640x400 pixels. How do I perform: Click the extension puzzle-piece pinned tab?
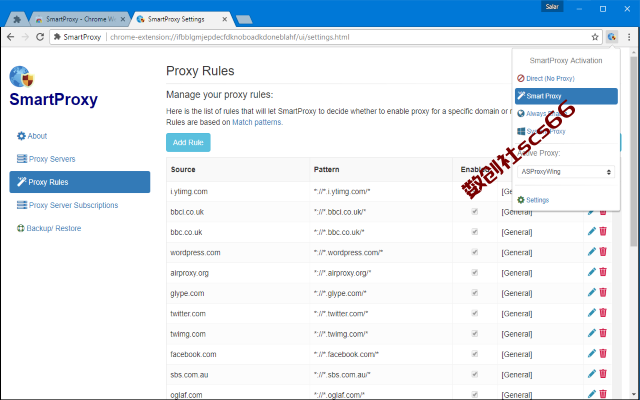coord(17,19)
